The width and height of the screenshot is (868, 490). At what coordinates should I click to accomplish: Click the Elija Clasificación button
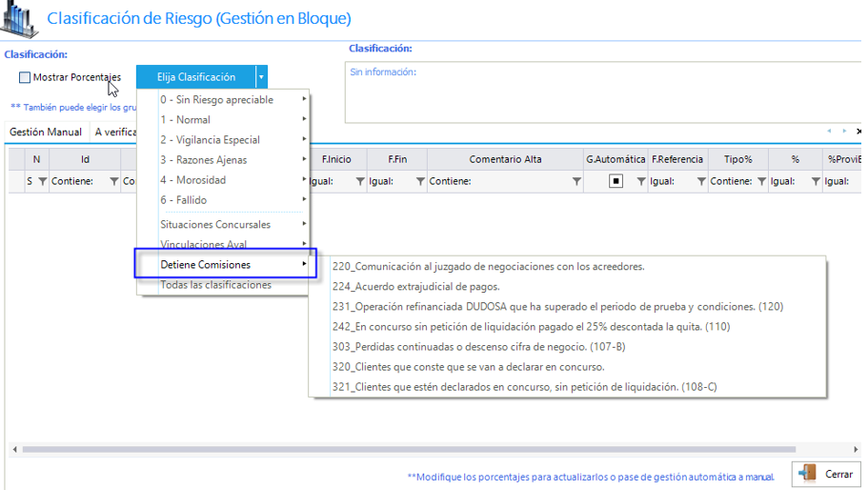195,77
